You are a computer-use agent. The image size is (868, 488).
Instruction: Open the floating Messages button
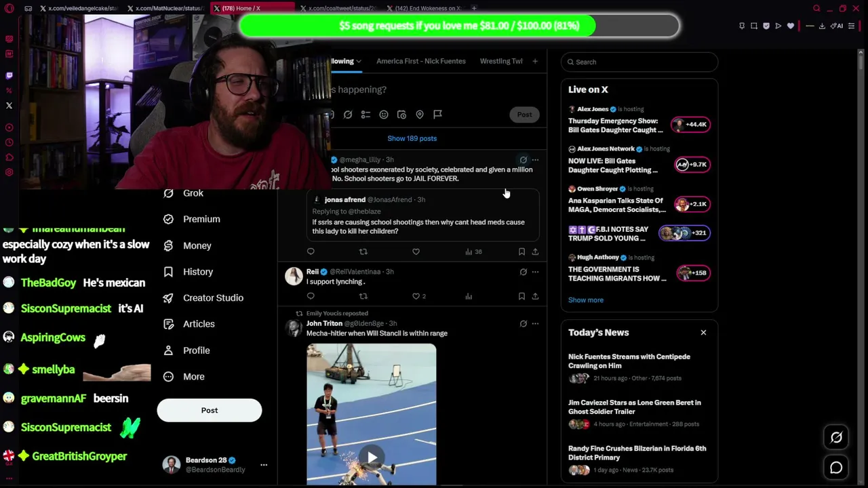836,468
